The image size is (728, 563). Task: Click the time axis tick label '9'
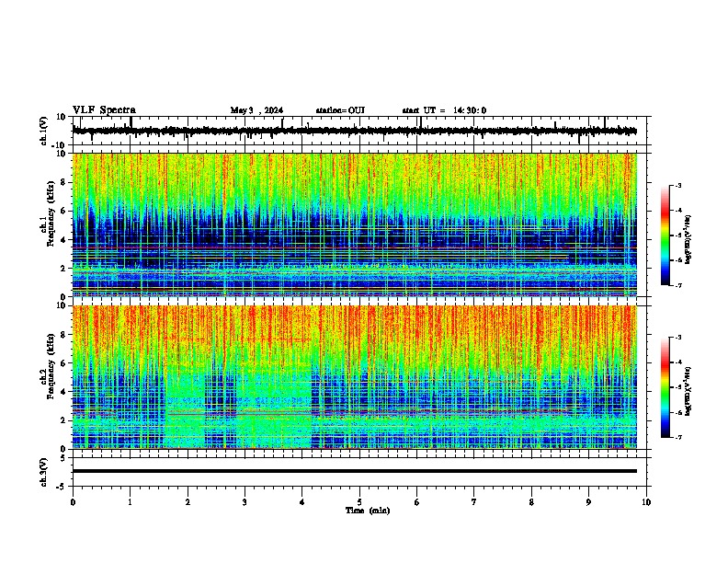[588, 502]
